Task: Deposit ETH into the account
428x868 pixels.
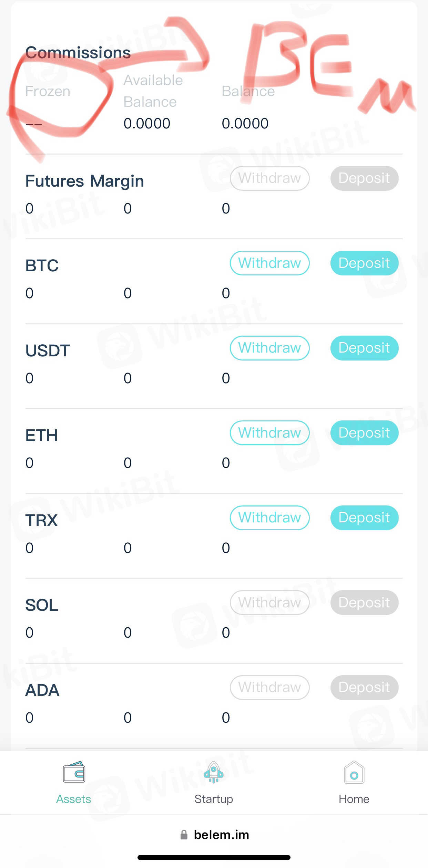Action: pos(364,433)
